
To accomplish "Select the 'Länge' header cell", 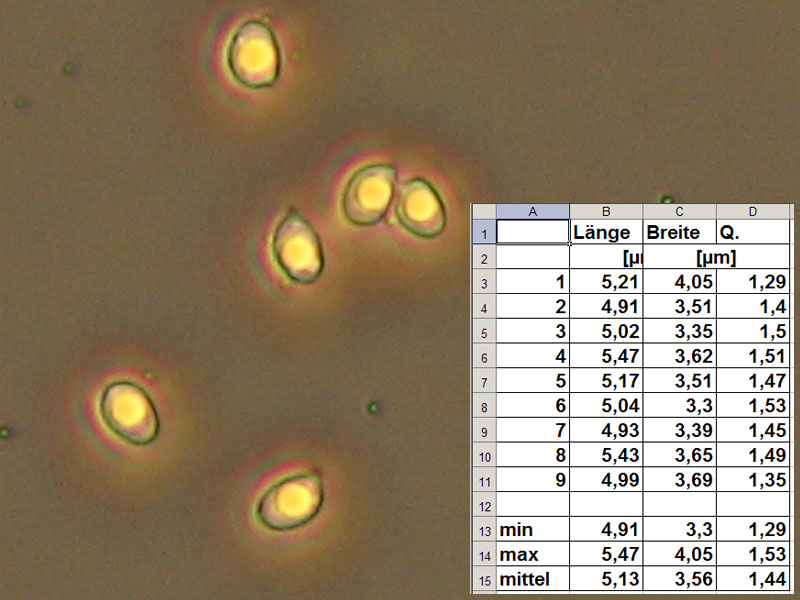I will 606,233.
